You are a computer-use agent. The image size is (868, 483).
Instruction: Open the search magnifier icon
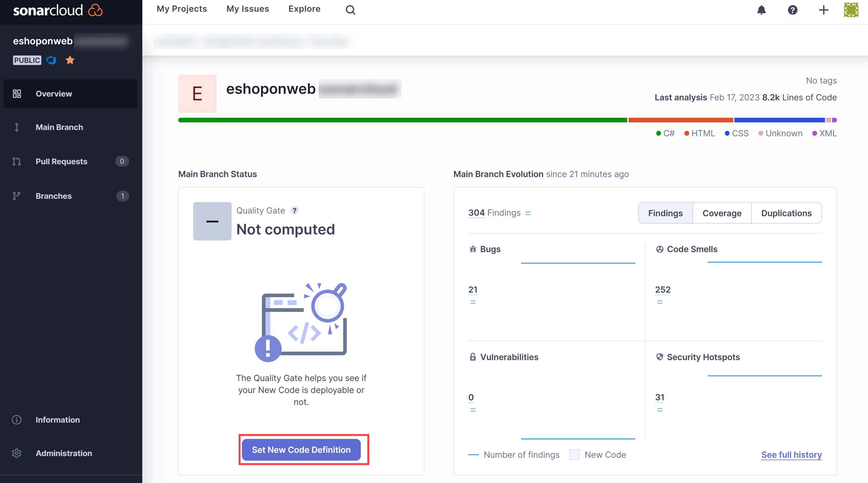350,10
